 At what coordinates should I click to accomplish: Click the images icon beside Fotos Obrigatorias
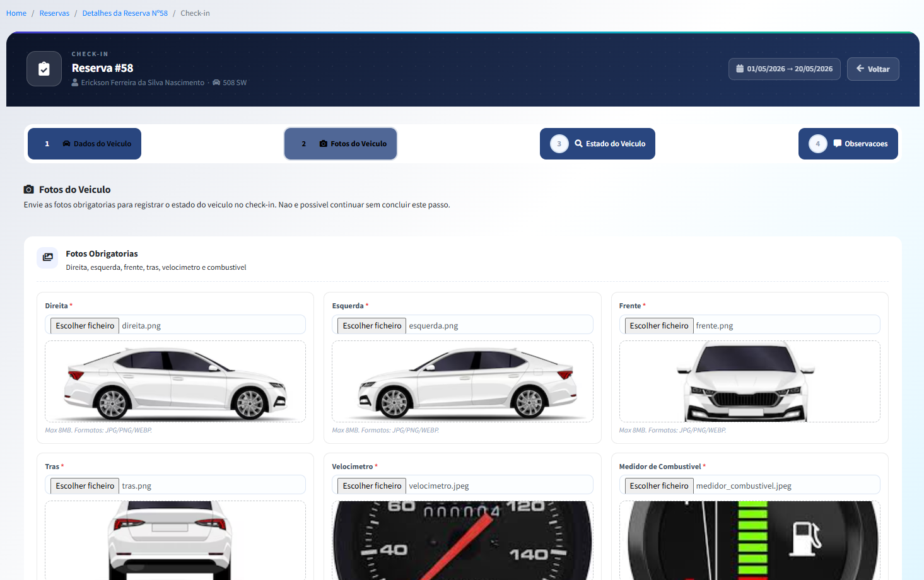coord(48,257)
